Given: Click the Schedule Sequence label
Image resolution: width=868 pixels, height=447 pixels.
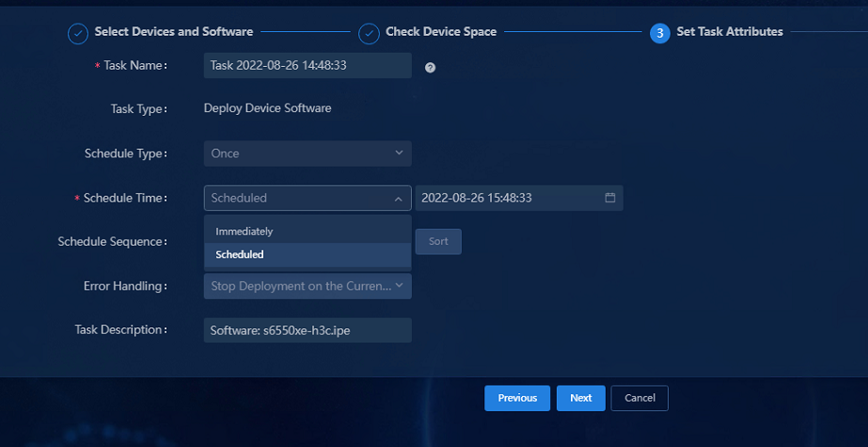Looking at the screenshot, I should tap(112, 242).
